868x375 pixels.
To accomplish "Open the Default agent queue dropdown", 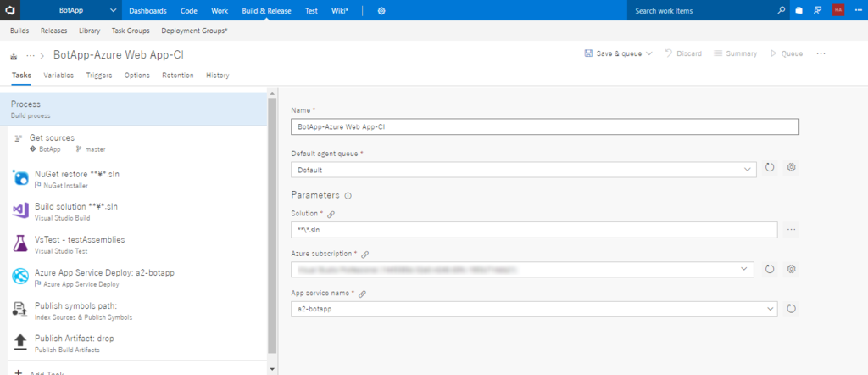I will click(524, 170).
